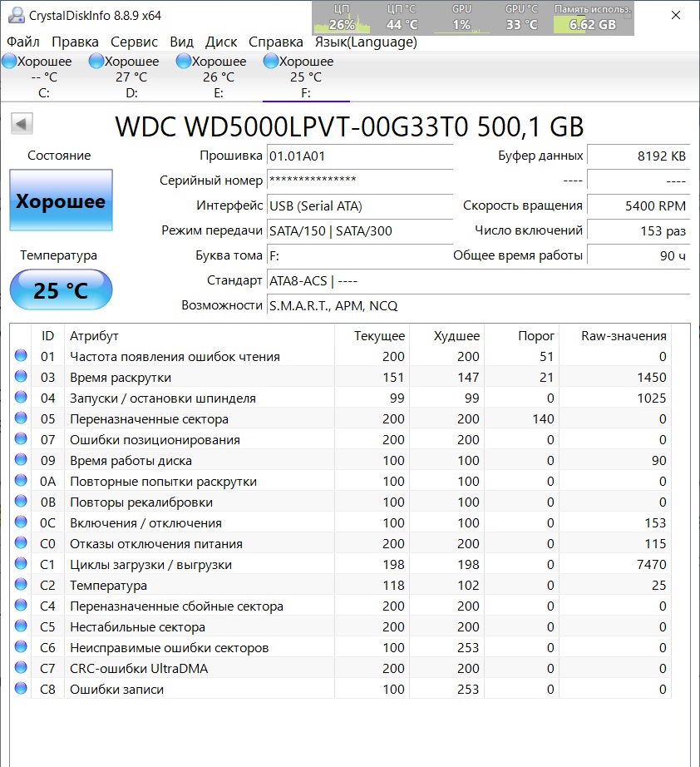Click status circle for attribute C2 Температура
Screen dimensions: 700x767
coord(21,584)
